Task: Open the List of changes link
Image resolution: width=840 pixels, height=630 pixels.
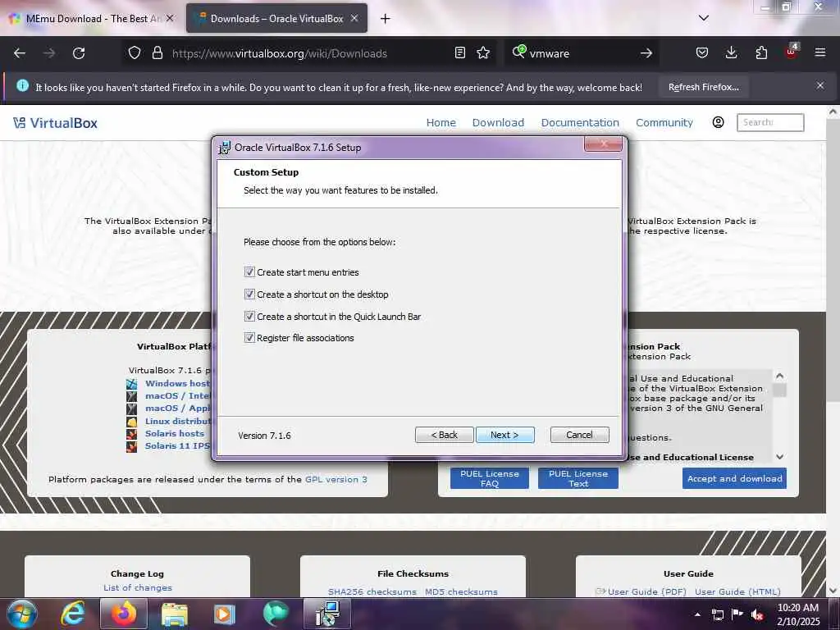Action: point(138,587)
